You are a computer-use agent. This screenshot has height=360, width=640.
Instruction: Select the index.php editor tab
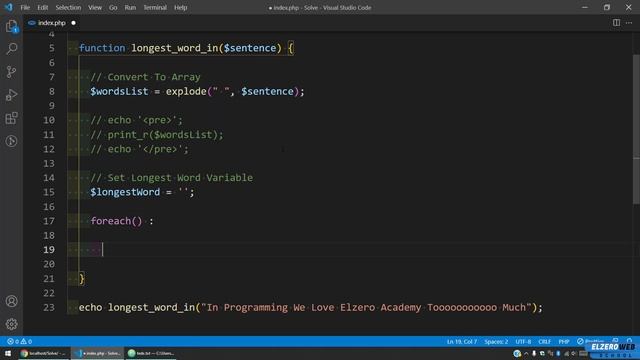point(51,23)
